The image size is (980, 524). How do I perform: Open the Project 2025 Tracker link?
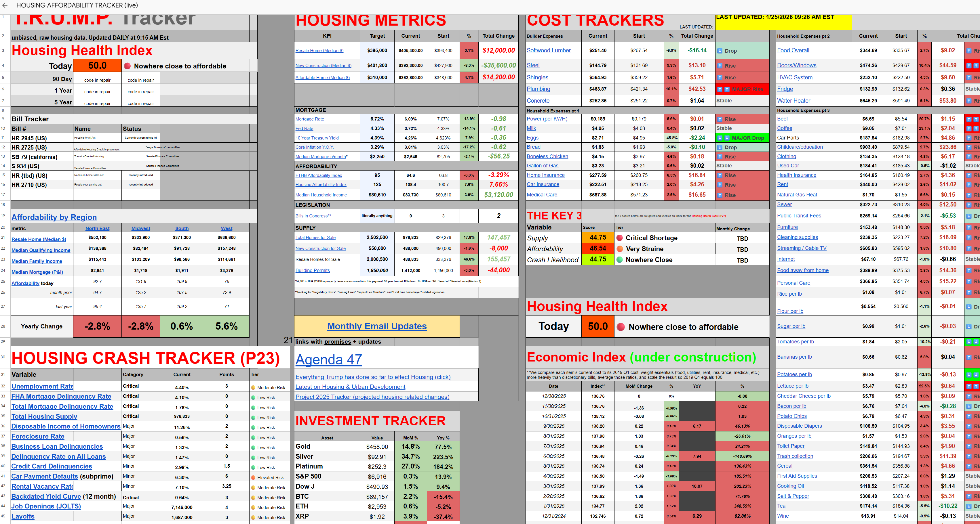(372, 397)
